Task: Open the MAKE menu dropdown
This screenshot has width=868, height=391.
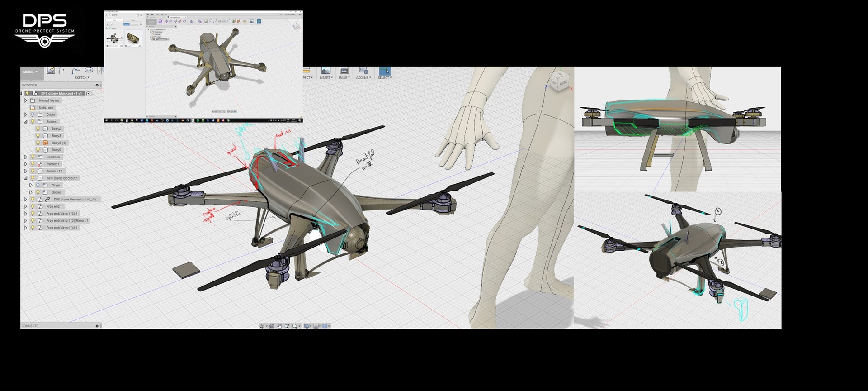Action: pos(344,78)
